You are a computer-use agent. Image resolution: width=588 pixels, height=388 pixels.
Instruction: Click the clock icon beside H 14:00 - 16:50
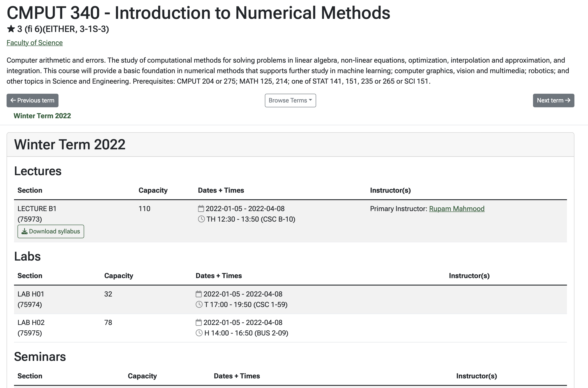tap(199, 333)
